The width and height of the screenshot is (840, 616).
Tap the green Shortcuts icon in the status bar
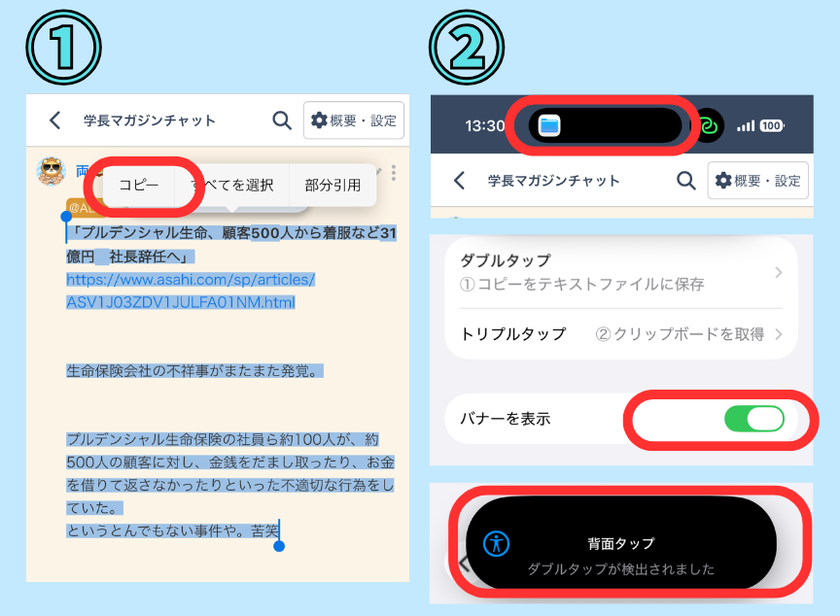pyautogui.click(x=707, y=124)
